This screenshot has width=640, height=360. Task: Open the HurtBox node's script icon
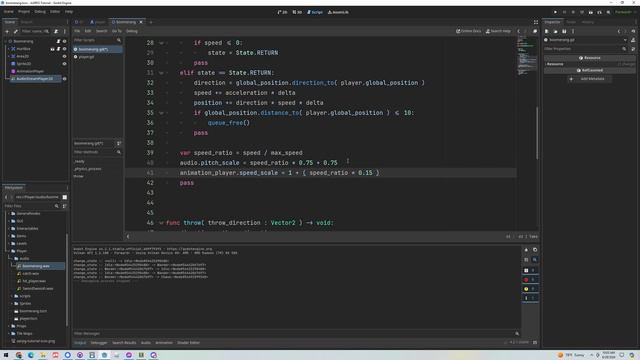click(58, 49)
